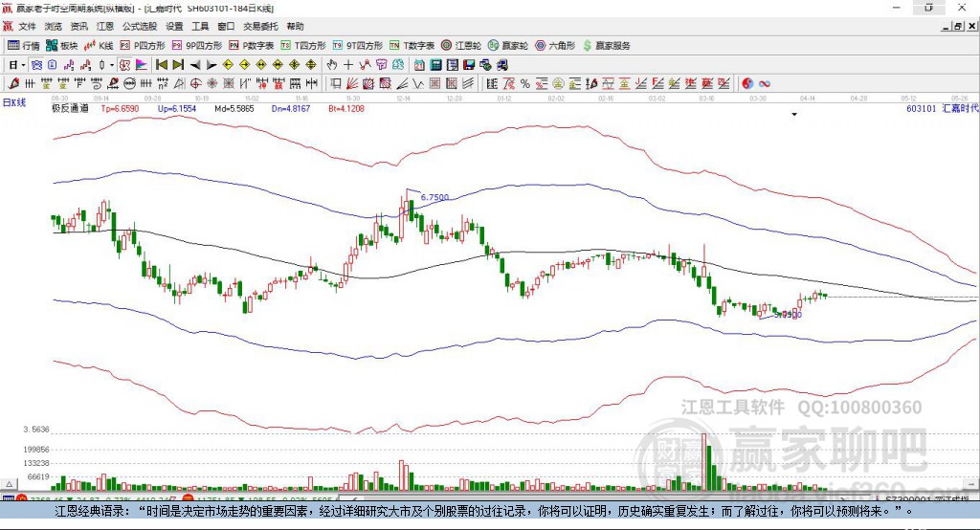Viewport: 980px width, 530px height.
Task: Select the spiral drawing tool
Action: coord(97,83)
